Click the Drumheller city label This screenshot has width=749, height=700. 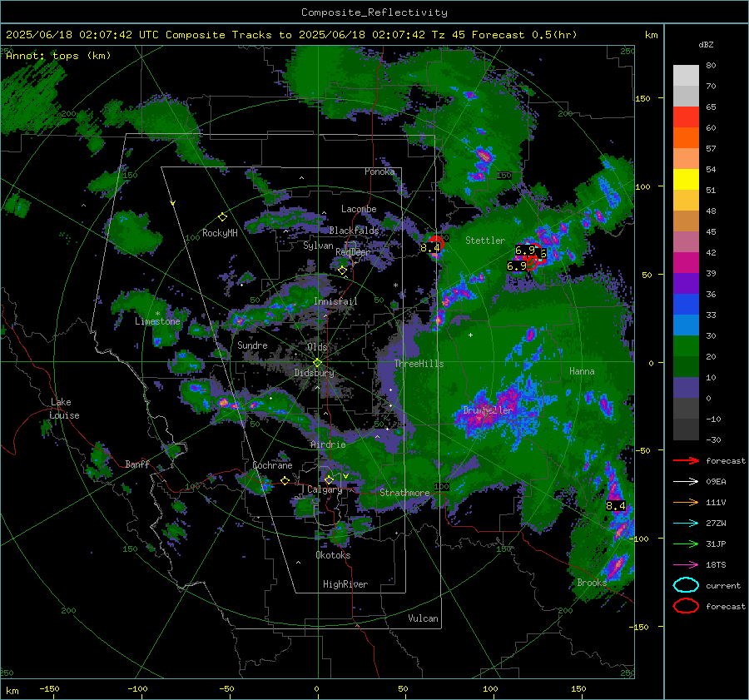click(x=488, y=410)
